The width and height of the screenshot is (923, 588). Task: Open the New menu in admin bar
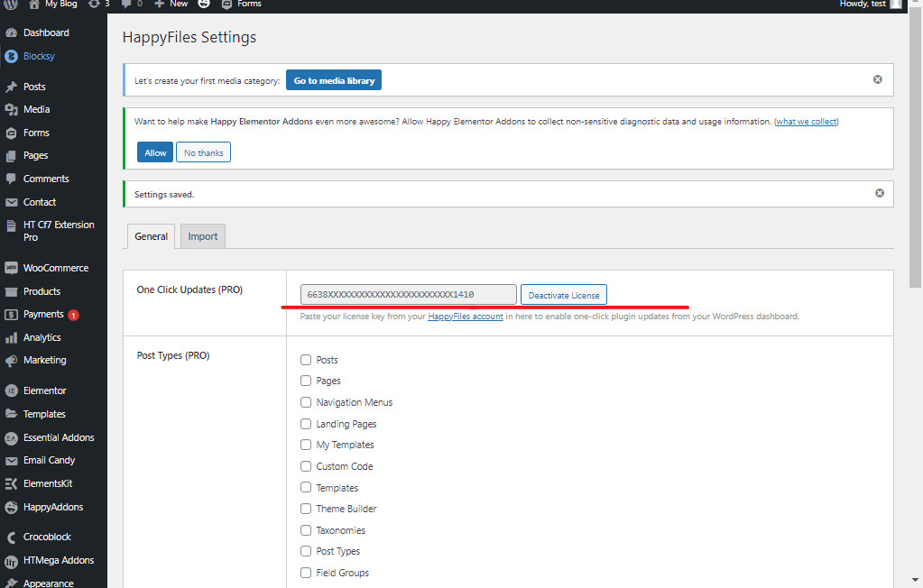171,5
